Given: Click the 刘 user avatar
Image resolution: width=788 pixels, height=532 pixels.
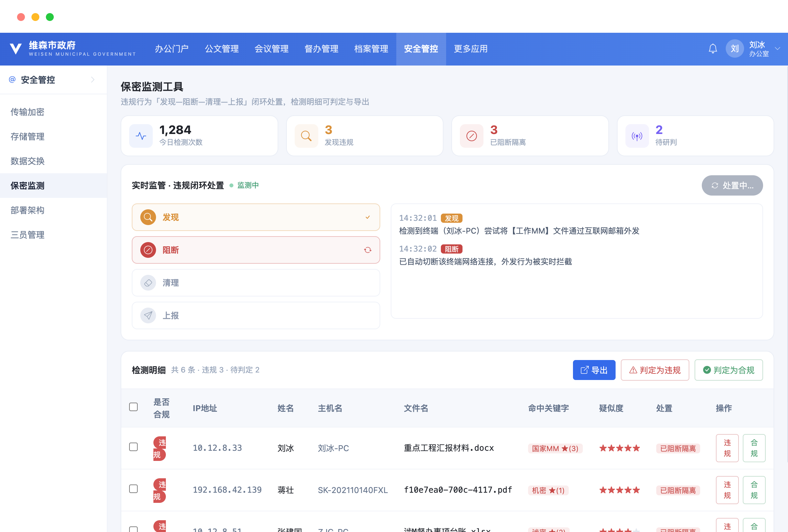Looking at the screenshot, I should [x=735, y=49].
